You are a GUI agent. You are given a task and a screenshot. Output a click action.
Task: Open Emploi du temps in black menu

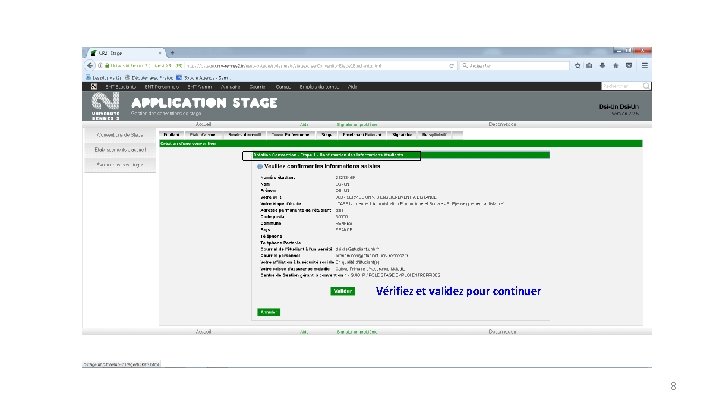319,86
